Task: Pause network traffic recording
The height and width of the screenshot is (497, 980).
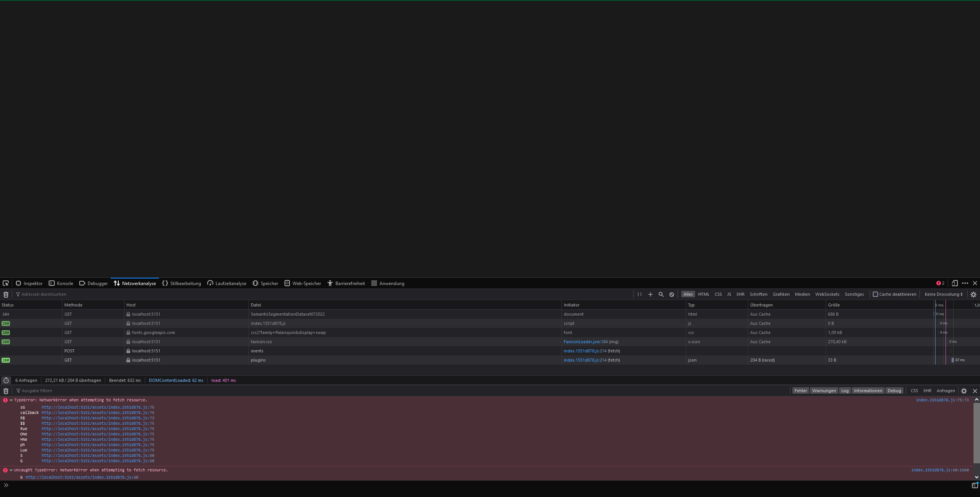Action: 640,294
